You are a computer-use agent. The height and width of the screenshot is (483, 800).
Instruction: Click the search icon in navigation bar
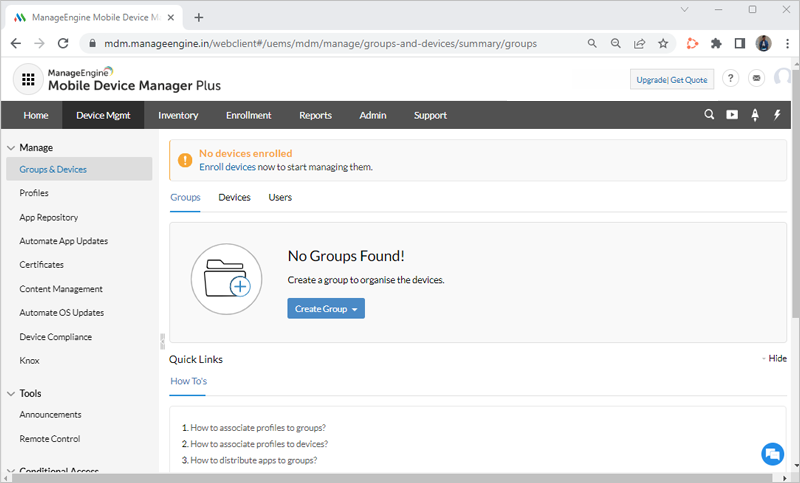pos(709,115)
